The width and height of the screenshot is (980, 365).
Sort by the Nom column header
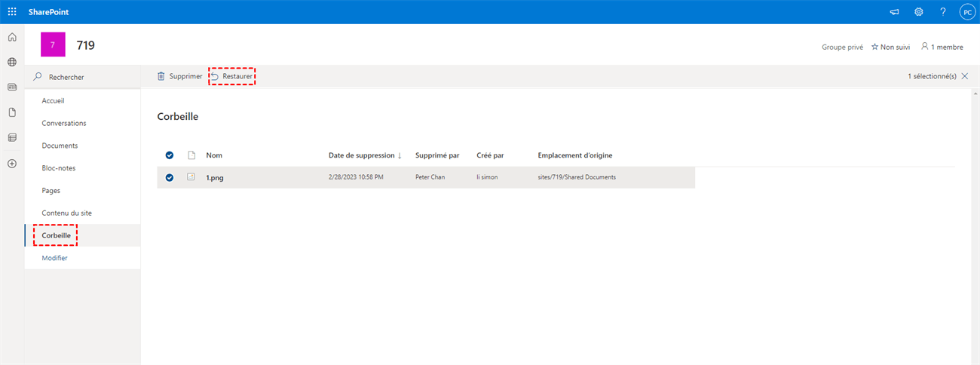(x=214, y=155)
